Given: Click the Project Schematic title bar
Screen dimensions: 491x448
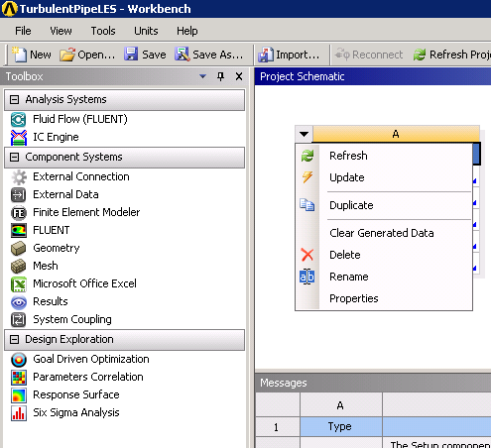Looking at the screenshot, I should pyautogui.click(x=373, y=76).
